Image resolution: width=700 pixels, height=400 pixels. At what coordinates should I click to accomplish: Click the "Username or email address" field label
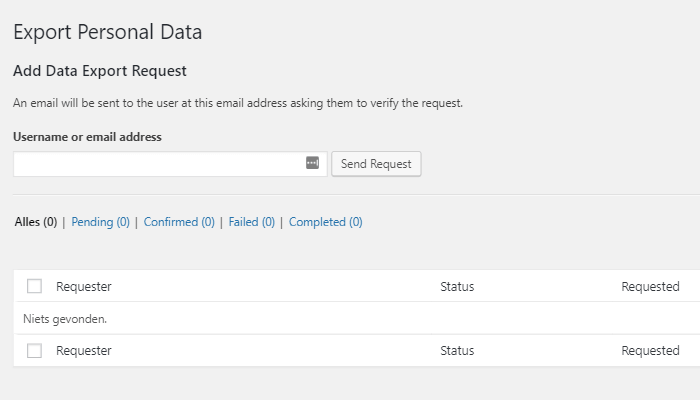(x=88, y=137)
